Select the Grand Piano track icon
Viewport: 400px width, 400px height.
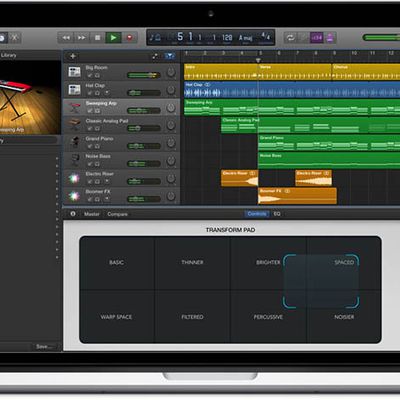pos(74,142)
